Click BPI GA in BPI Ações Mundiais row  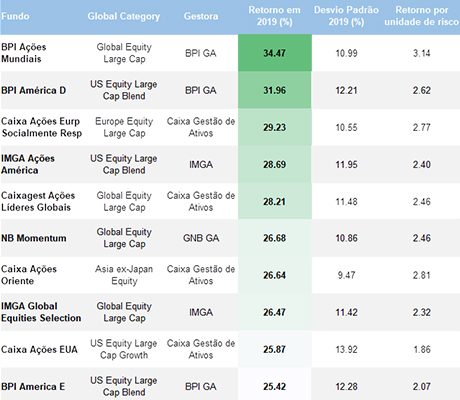[201, 53]
